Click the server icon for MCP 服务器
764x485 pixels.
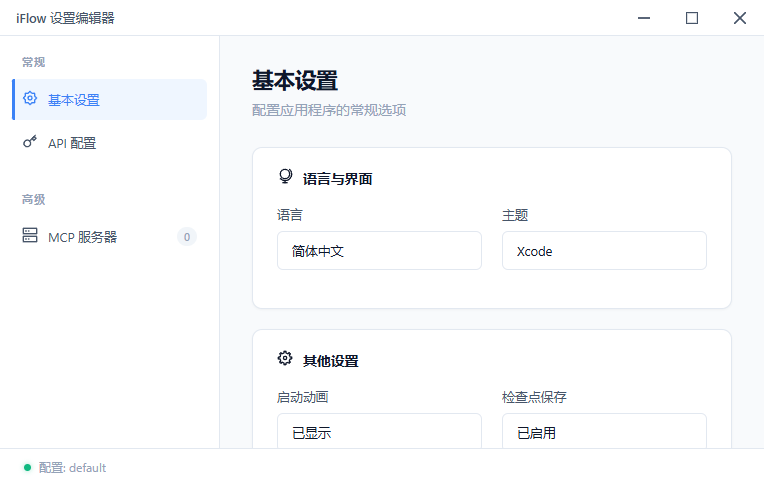coord(30,236)
